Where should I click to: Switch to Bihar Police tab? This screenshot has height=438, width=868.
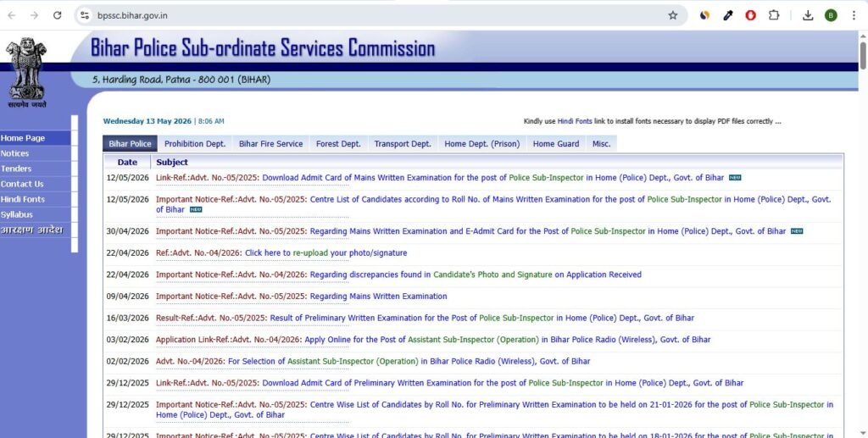130,144
